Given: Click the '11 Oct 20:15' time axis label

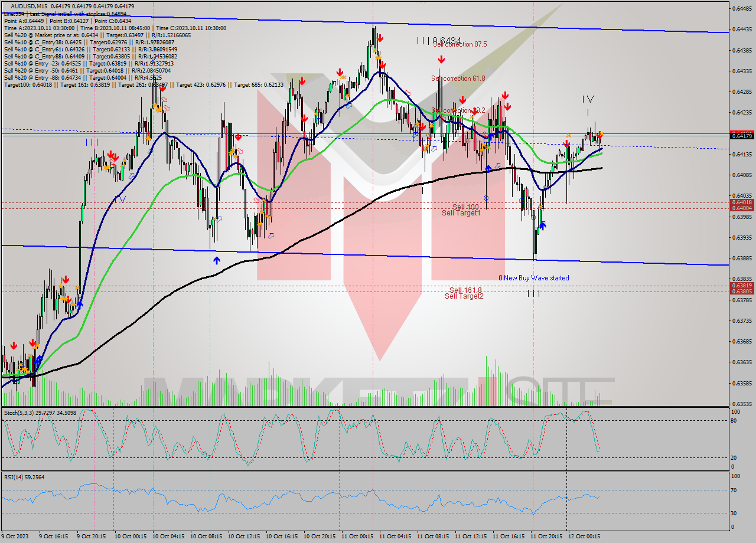Looking at the screenshot, I should pyautogui.click(x=546, y=536).
